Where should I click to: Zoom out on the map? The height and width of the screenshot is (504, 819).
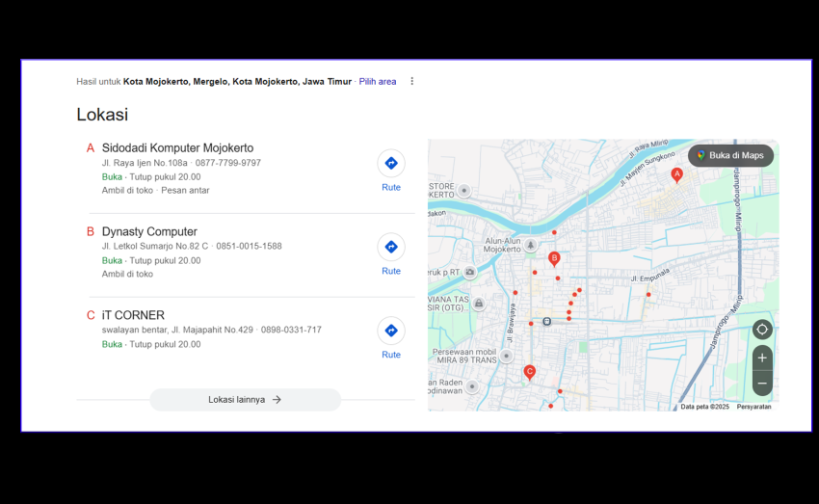762,384
